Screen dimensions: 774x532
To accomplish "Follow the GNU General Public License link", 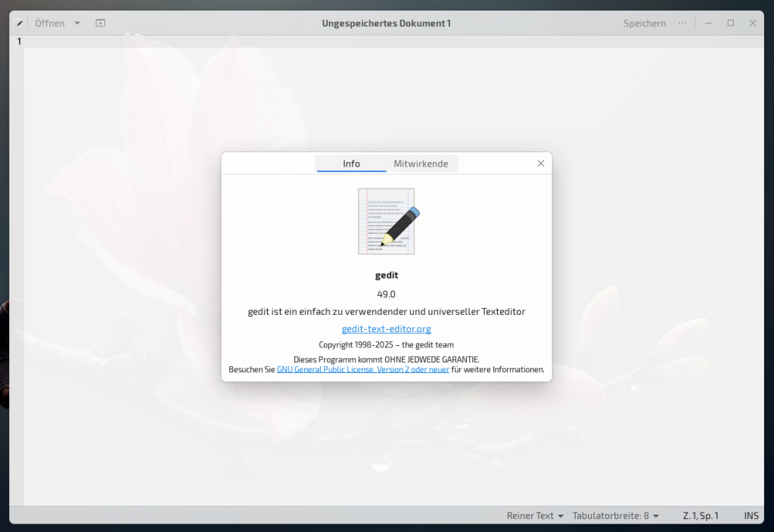I will point(363,369).
